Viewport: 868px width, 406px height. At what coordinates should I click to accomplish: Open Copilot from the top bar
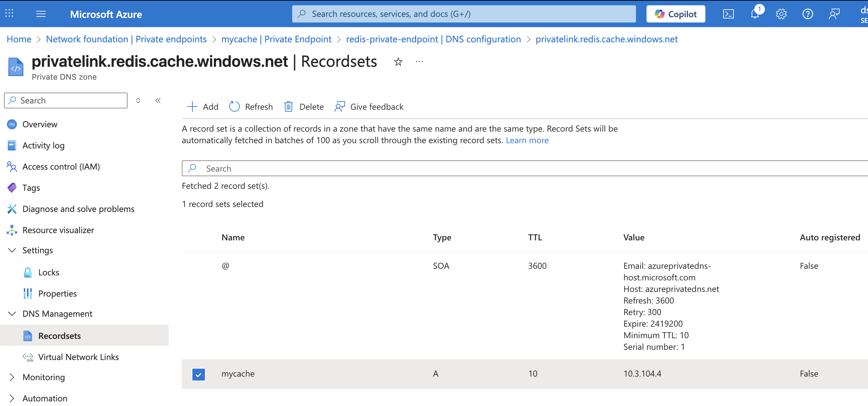[x=676, y=14]
